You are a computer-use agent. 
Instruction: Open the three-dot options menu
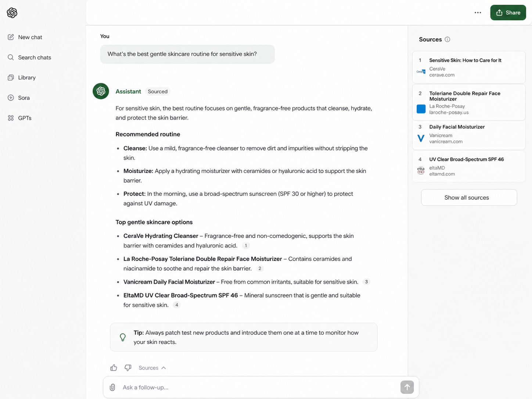point(478,12)
